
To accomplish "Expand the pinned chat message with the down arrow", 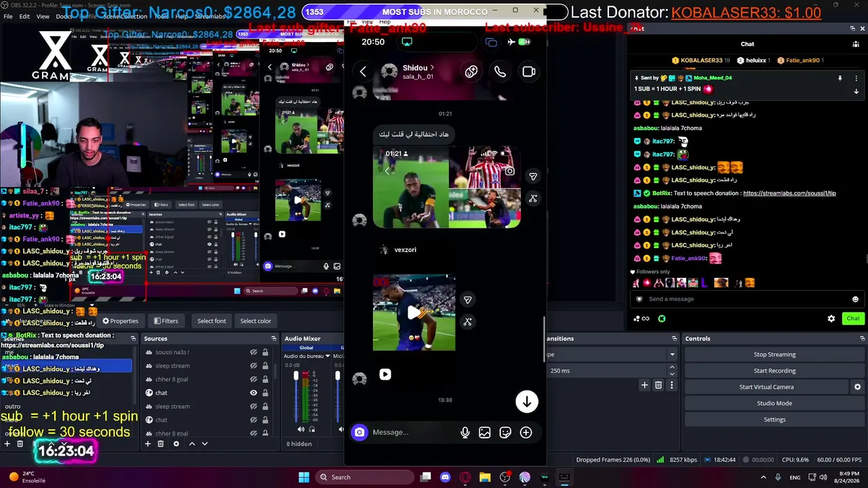I will point(856,91).
